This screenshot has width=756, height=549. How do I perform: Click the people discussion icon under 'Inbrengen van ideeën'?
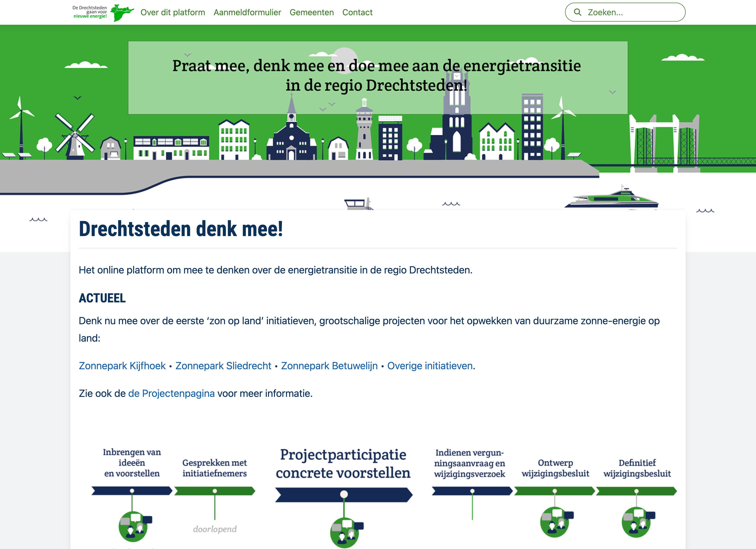tap(133, 526)
